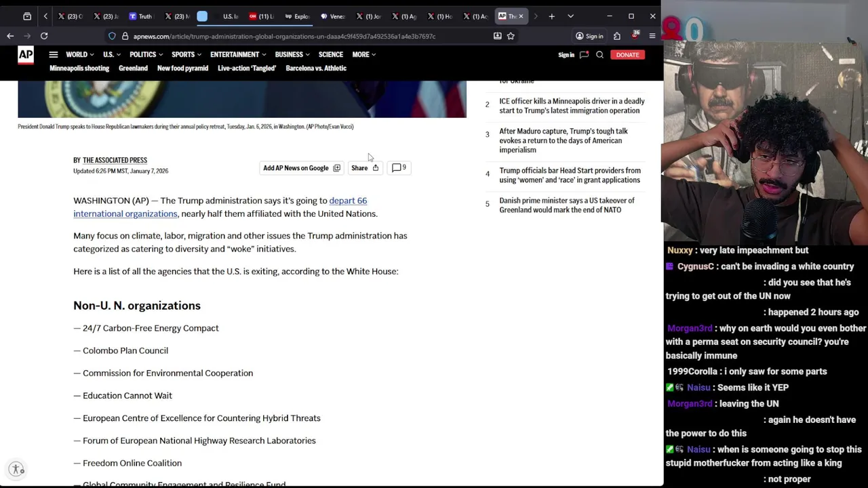This screenshot has height=488, width=868.
Task: Open 'depart 66 international organizations' link
Action: click(220, 207)
